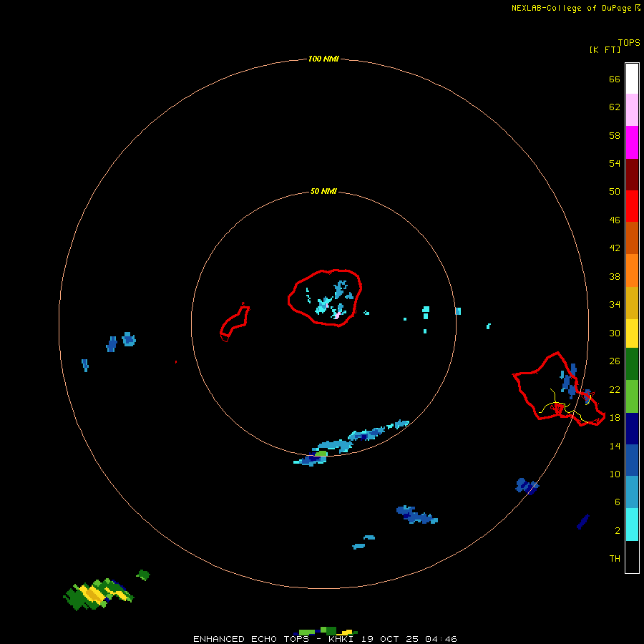Viewport: 644px width, 644px height.
Task: Click the TH legend label
Action: click(x=615, y=559)
